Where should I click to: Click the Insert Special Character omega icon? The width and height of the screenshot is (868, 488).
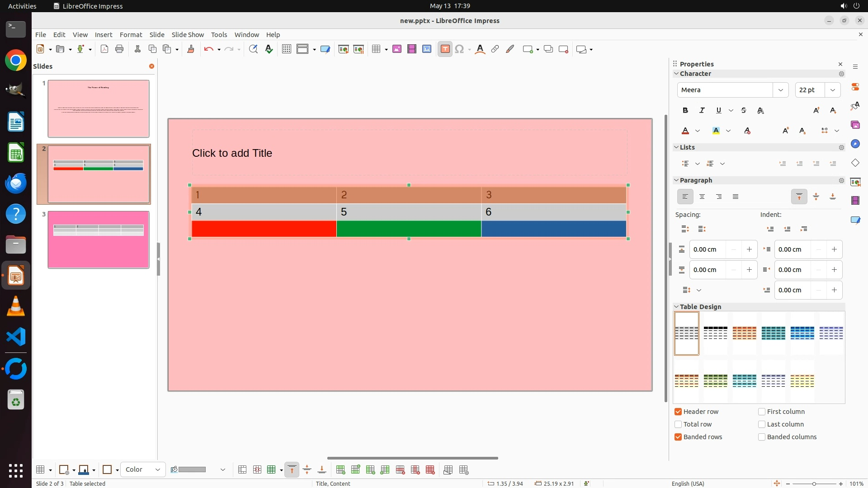(x=459, y=49)
